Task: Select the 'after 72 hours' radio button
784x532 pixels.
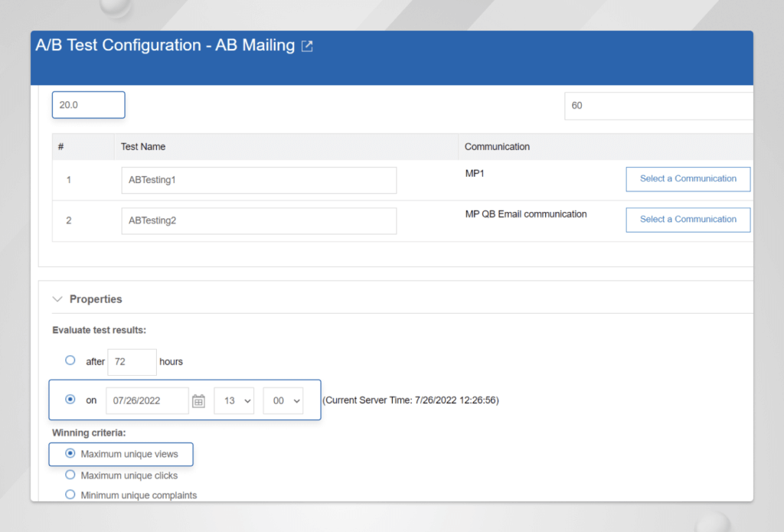Action: (70, 361)
